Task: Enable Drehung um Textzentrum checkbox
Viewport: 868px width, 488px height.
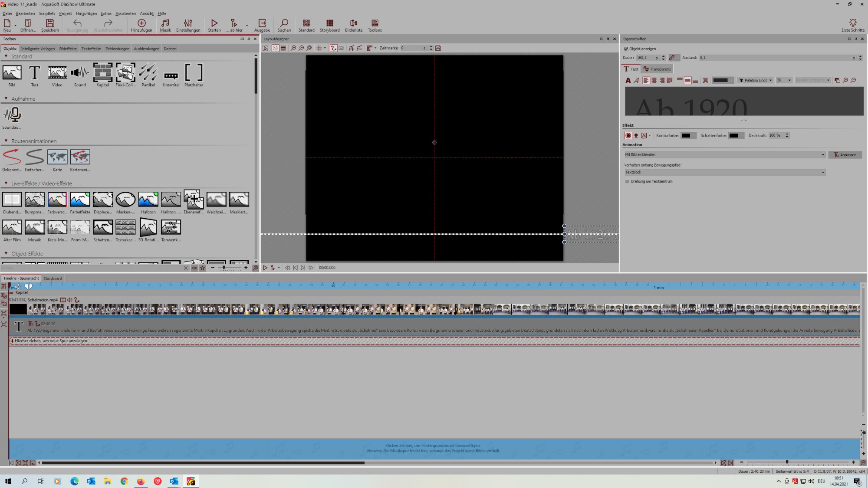Action: [x=627, y=181]
